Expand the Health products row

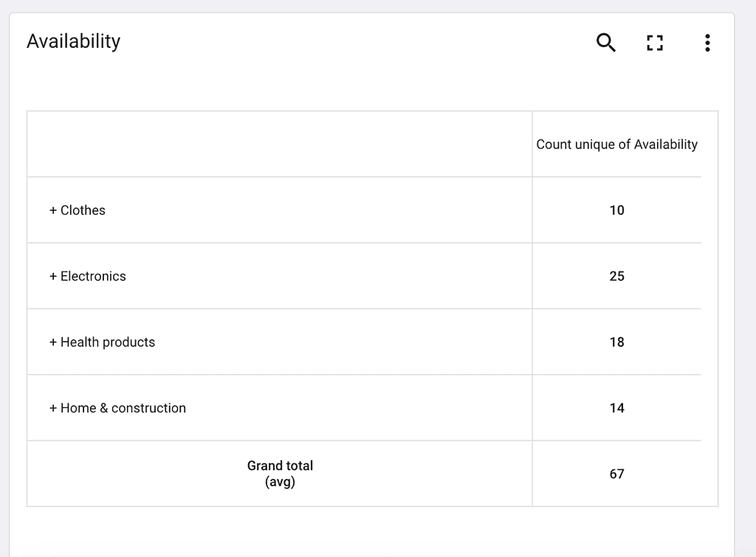(x=53, y=342)
